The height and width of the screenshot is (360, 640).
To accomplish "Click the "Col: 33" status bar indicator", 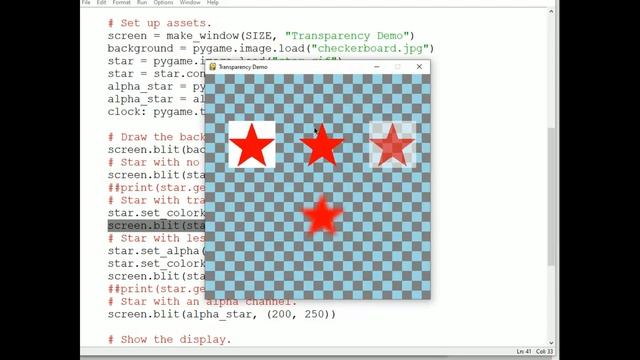I will (544, 351).
